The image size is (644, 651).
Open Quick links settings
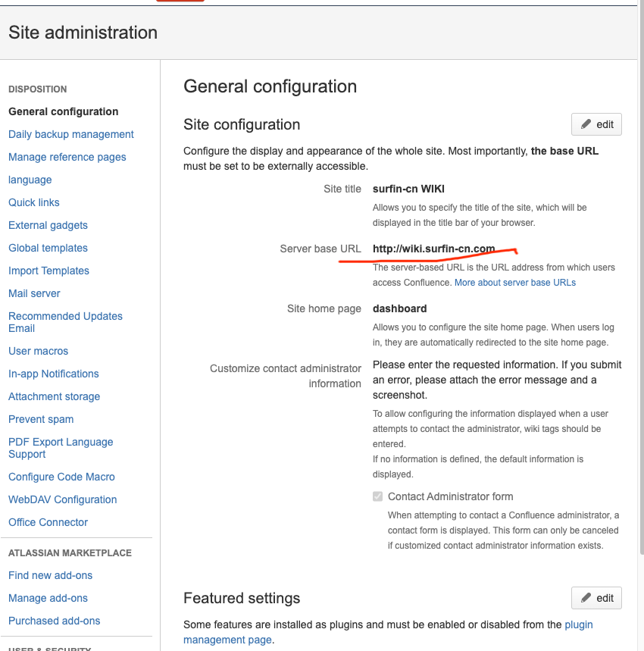tap(34, 202)
